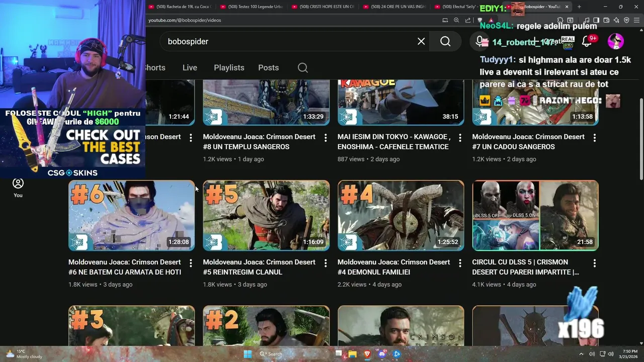Click the browser address bar URL
644x362 pixels.
185,20
